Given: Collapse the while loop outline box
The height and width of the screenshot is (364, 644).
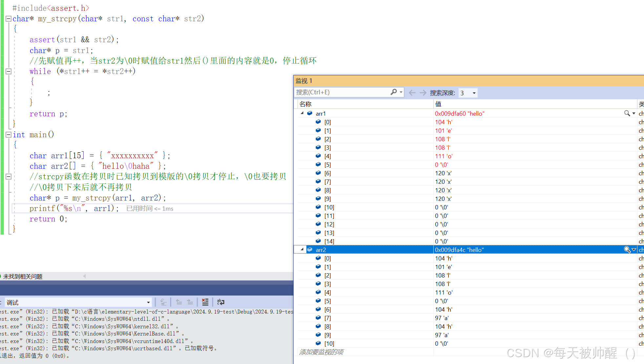Looking at the screenshot, I should point(9,71).
